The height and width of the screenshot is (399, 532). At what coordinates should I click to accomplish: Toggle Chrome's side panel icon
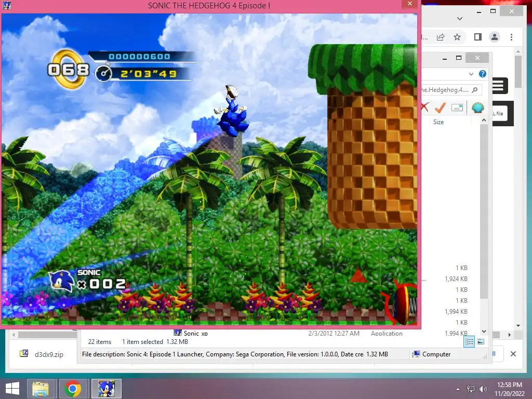click(x=478, y=37)
